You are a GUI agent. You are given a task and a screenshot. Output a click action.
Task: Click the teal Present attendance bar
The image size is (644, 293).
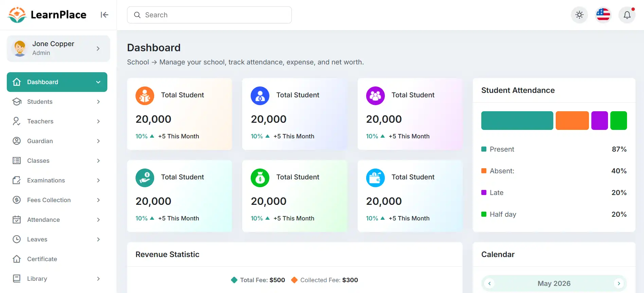517,120
